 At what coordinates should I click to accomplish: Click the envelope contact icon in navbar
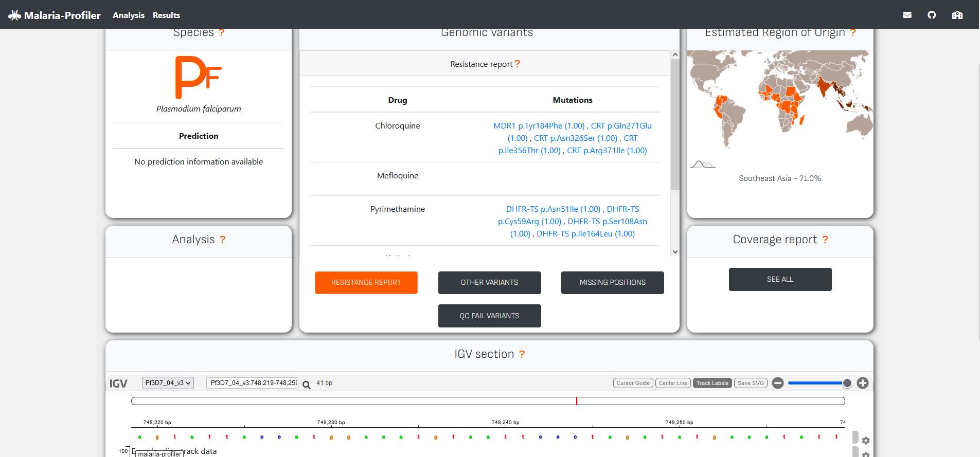point(907,15)
